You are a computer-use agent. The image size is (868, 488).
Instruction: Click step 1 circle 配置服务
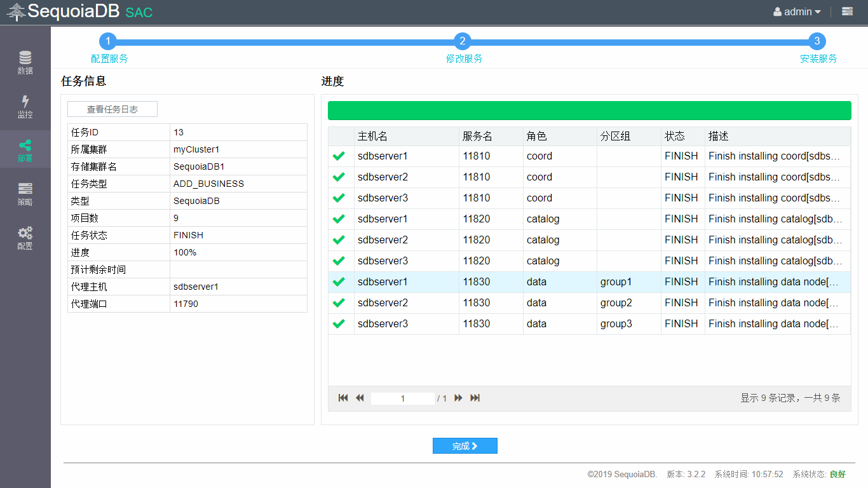point(108,41)
